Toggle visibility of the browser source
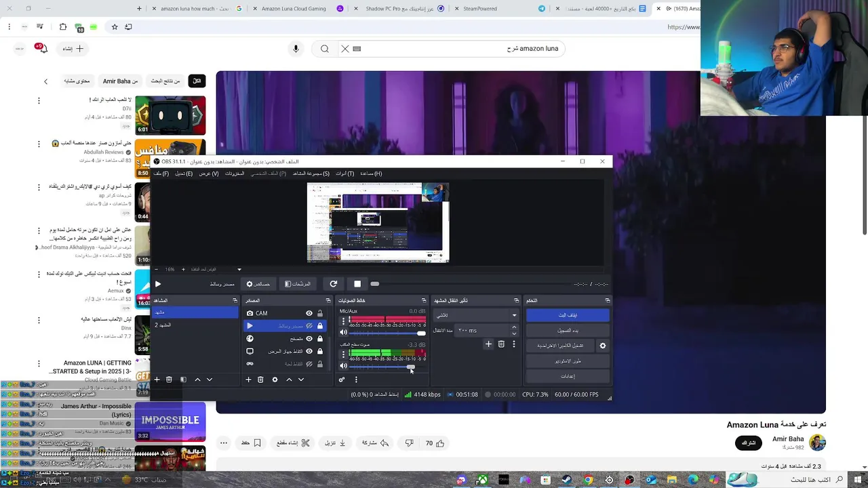 tap(309, 339)
